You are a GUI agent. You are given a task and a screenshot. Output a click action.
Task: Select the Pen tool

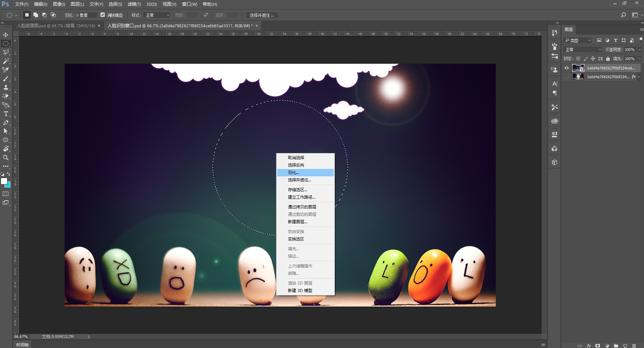click(x=5, y=122)
